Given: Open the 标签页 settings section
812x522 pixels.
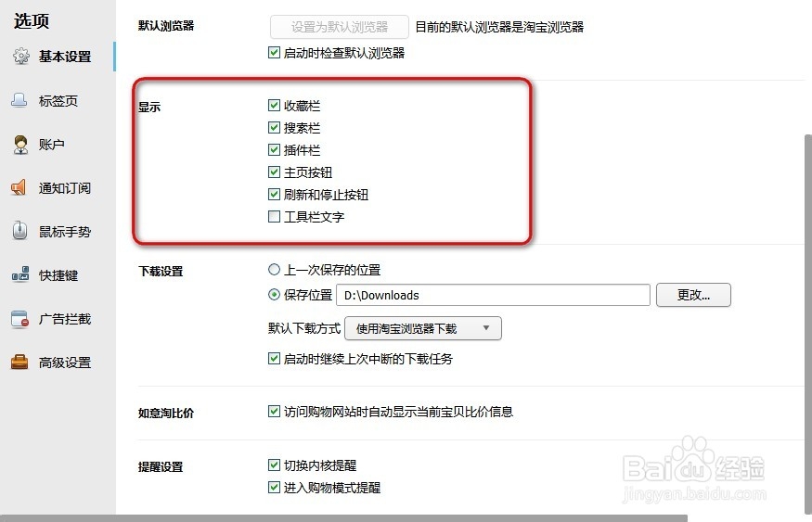Looking at the screenshot, I should (58, 101).
